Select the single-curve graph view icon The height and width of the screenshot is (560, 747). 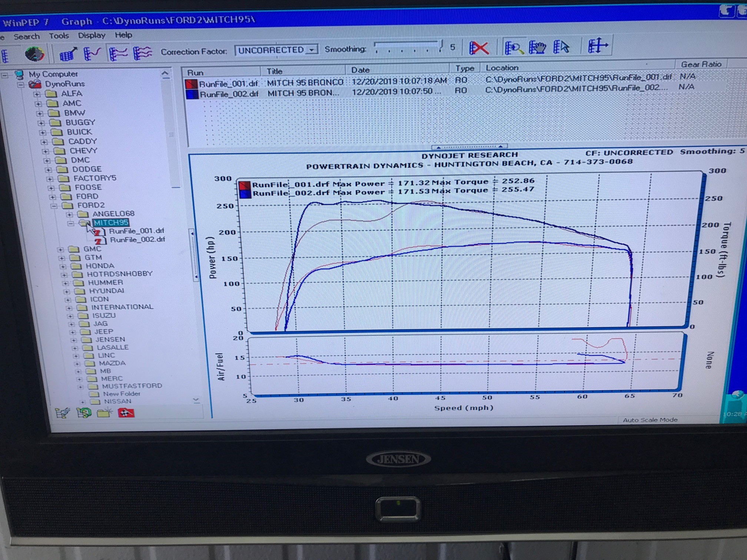(92, 54)
